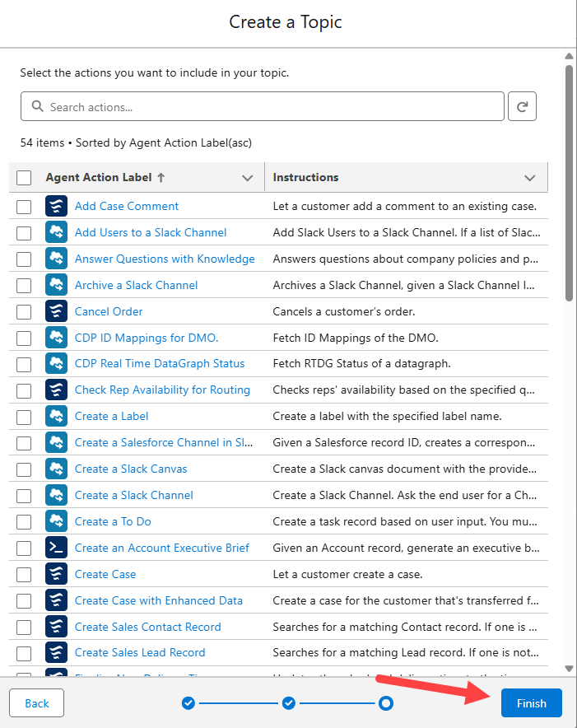Screen dimensions: 577x728
Task: Open the Answer Questions with Knowledge link
Action: point(165,259)
